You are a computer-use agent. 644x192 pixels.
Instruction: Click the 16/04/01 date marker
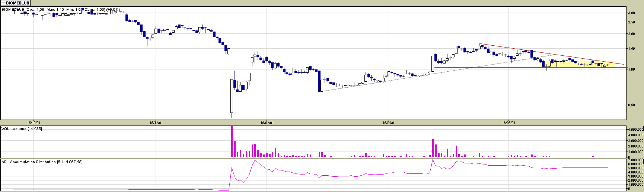click(389, 123)
